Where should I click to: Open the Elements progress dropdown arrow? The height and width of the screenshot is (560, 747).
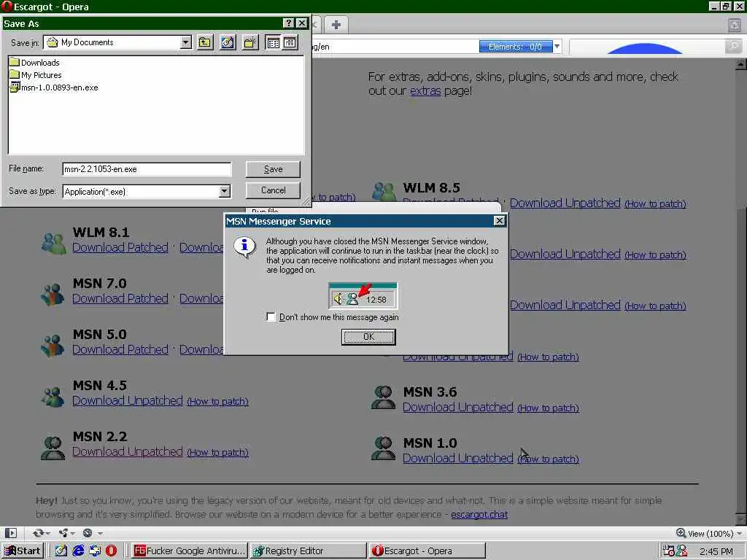click(x=557, y=46)
